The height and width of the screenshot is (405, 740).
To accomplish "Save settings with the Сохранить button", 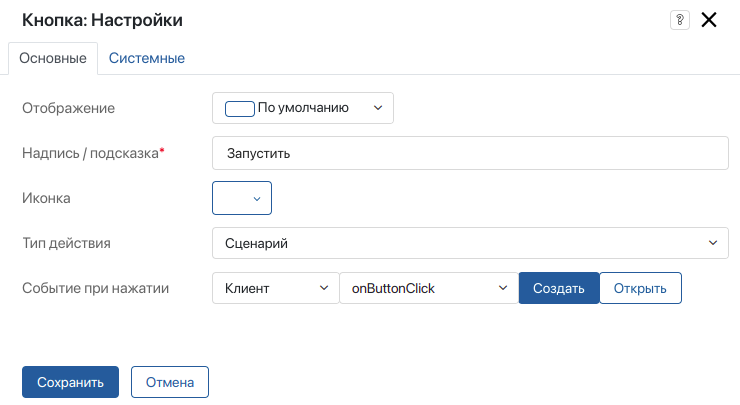I will [70, 382].
